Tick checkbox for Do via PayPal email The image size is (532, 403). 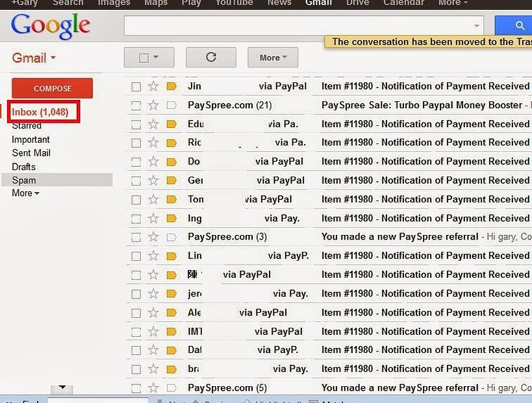click(x=136, y=162)
